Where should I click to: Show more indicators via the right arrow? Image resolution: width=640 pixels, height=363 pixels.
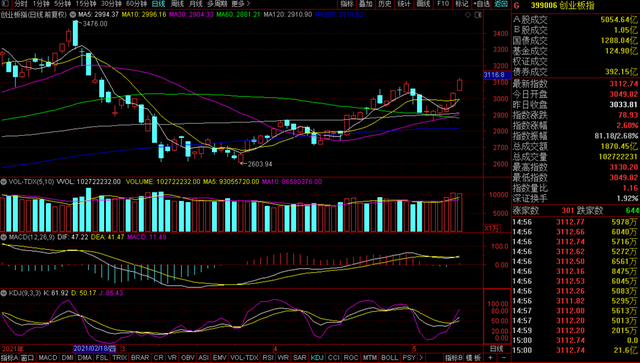(421, 358)
